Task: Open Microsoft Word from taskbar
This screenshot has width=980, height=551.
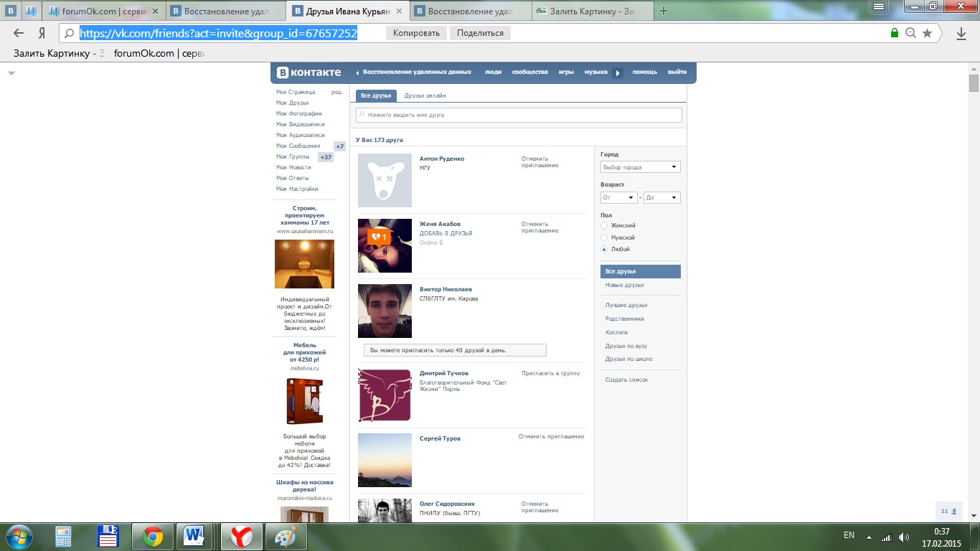Action: point(194,537)
